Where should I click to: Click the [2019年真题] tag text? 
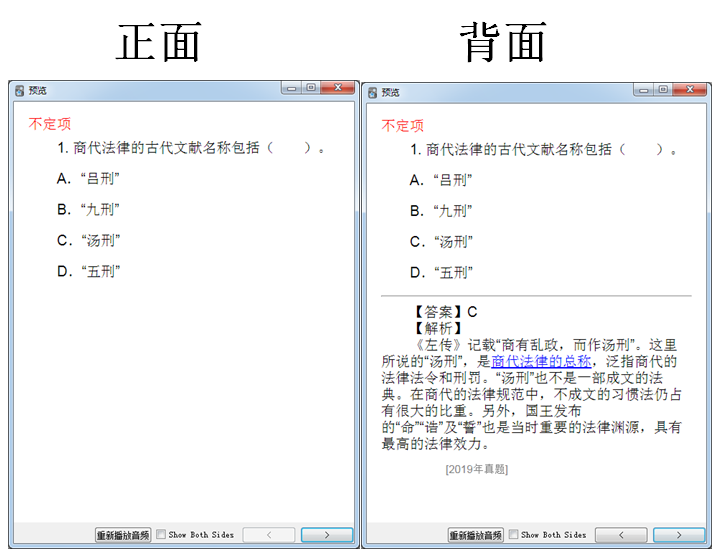(476, 469)
